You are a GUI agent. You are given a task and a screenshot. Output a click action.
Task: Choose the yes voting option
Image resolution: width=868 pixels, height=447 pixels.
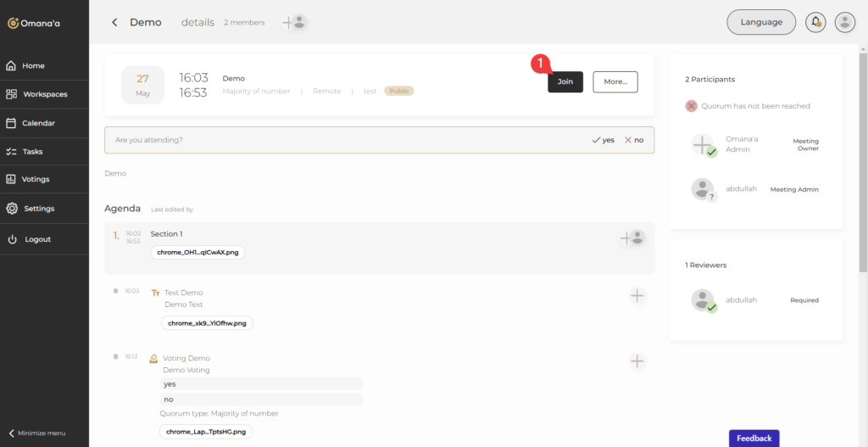pos(261,383)
